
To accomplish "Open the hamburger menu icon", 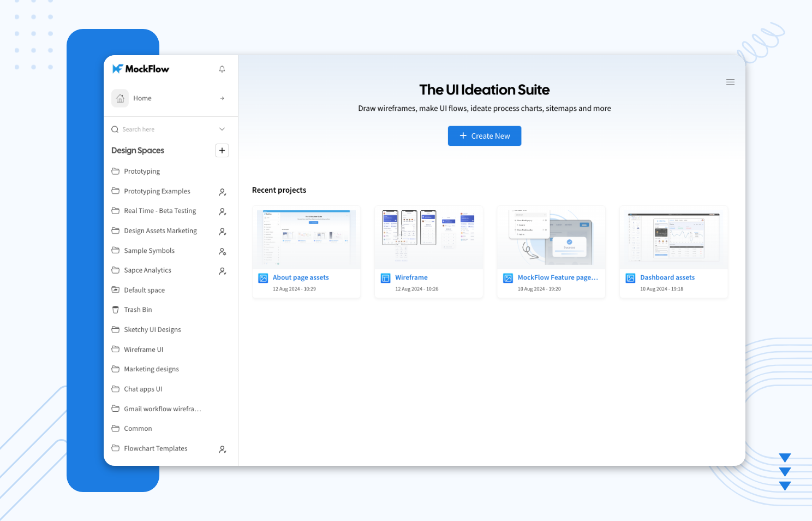I will [x=730, y=82].
